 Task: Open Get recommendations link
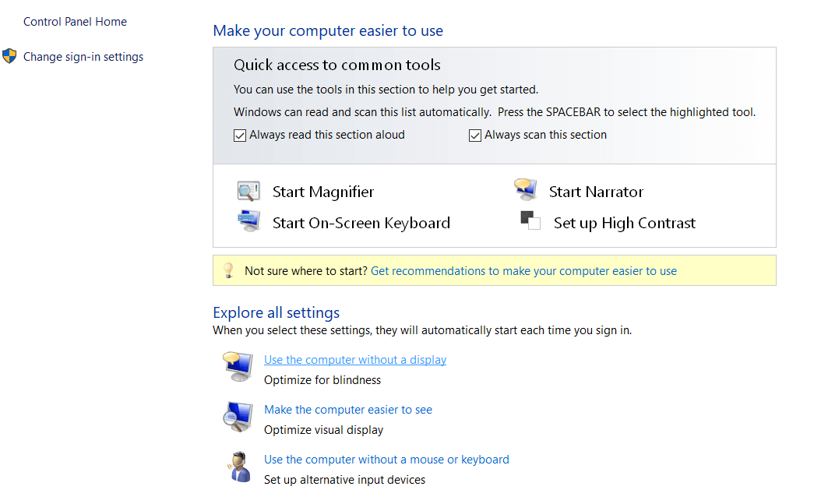point(523,271)
